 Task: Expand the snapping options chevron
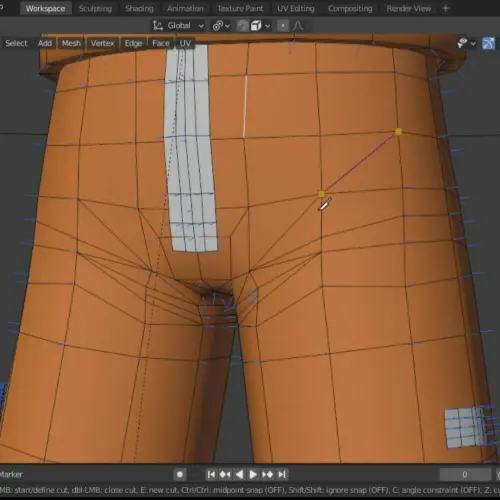267,26
